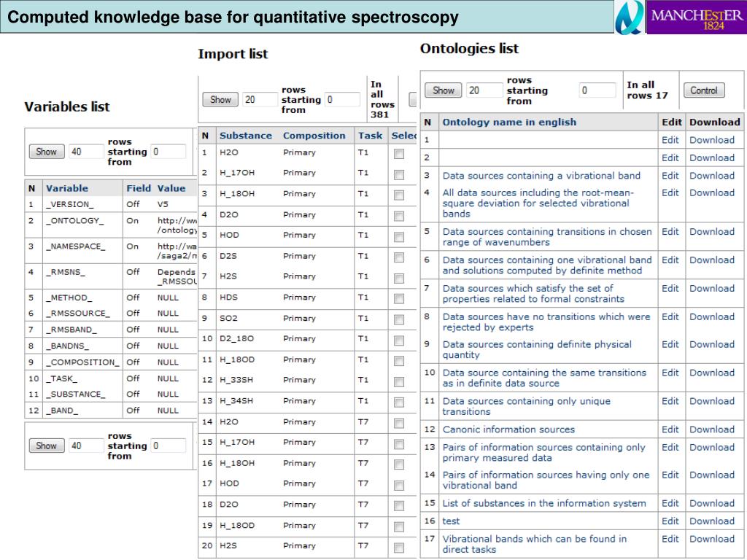Click Download for ontology row 8
The height and width of the screenshot is (560, 747).
click(712, 316)
